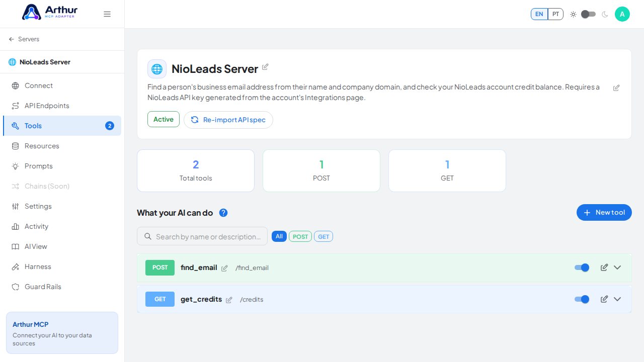The width and height of the screenshot is (644, 362).
Task: Open user avatar menu A
Action: pos(622,14)
